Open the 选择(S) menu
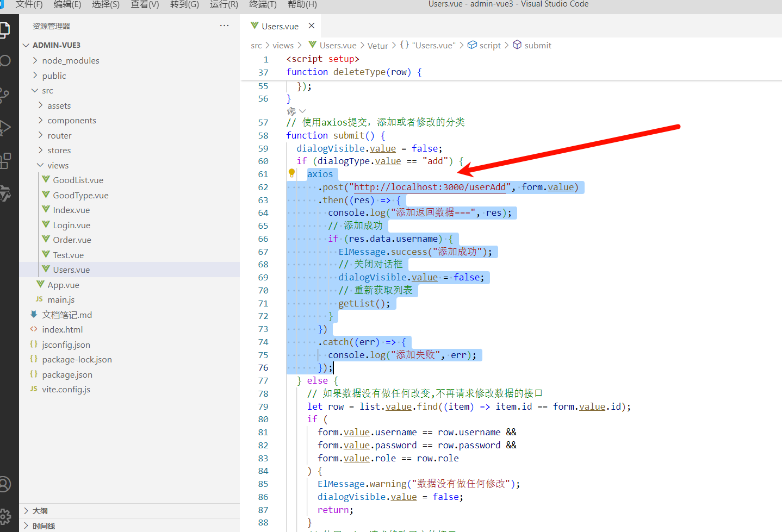Viewport: 782px width, 532px height. point(106,4)
